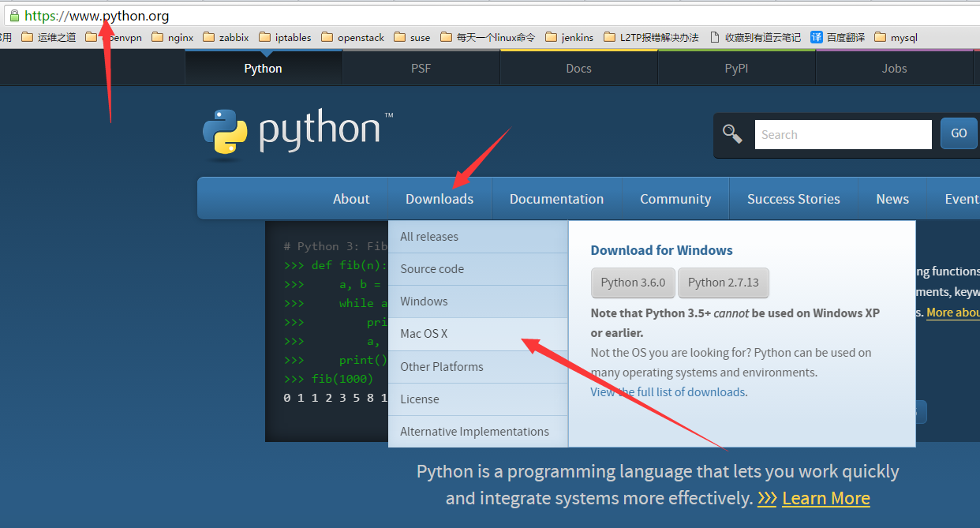Image resolution: width=980 pixels, height=528 pixels.
Task: Click the address bar URL field
Action: [490, 16]
